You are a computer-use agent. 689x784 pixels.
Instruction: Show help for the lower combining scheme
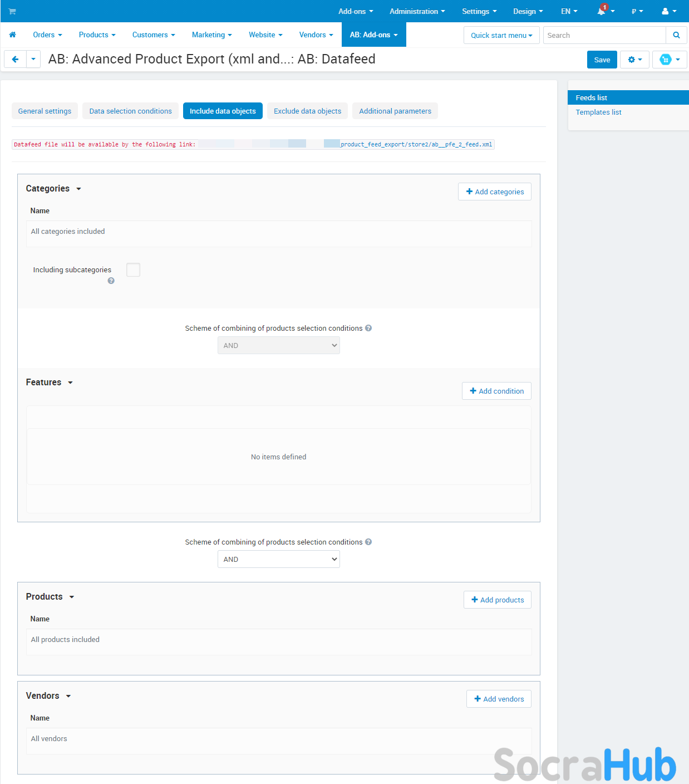pyautogui.click(x=368, y=542)
